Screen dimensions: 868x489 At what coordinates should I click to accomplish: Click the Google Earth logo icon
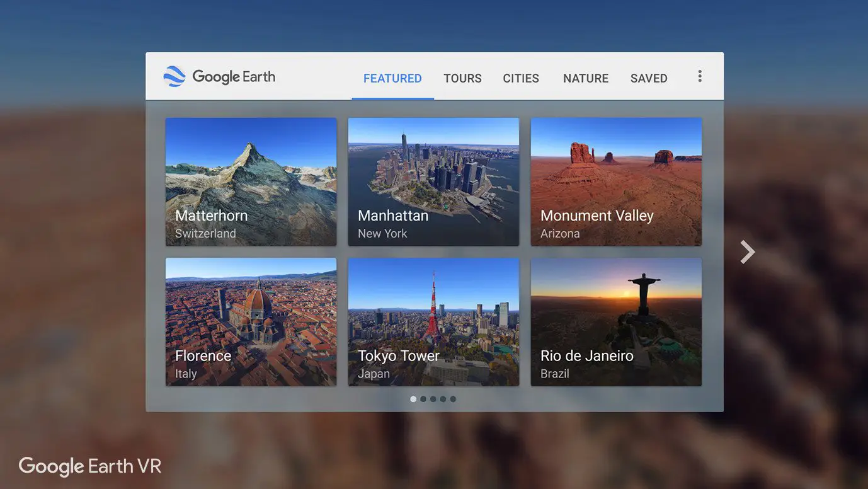pyautogui.click(x=174, y=76)
